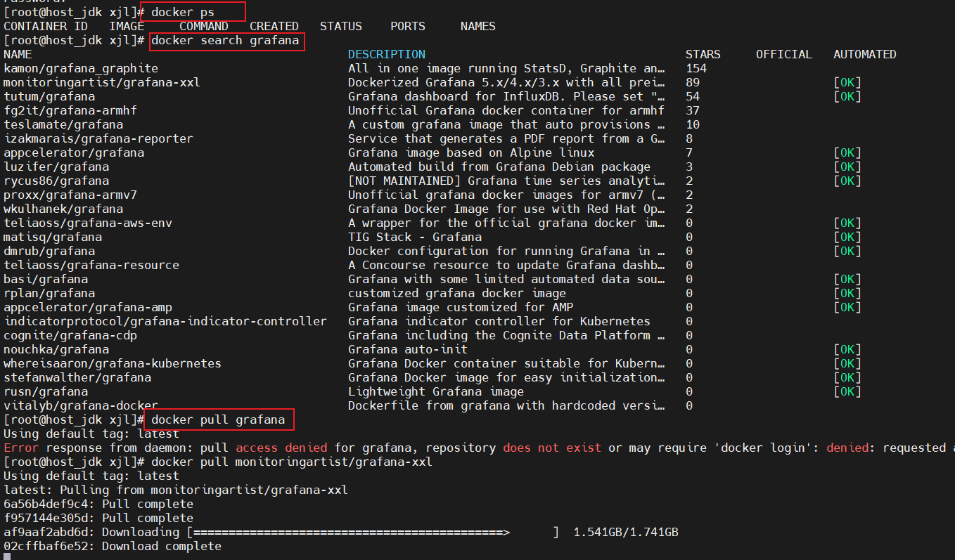
Task: Select teliaoss/grafana-resource image name
Action: [91, 265]
